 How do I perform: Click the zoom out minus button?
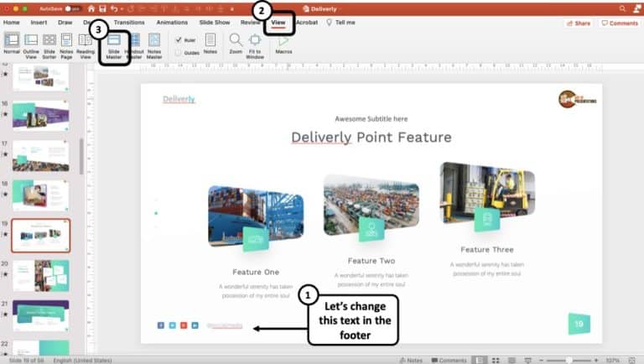click(x=542, y=361)
